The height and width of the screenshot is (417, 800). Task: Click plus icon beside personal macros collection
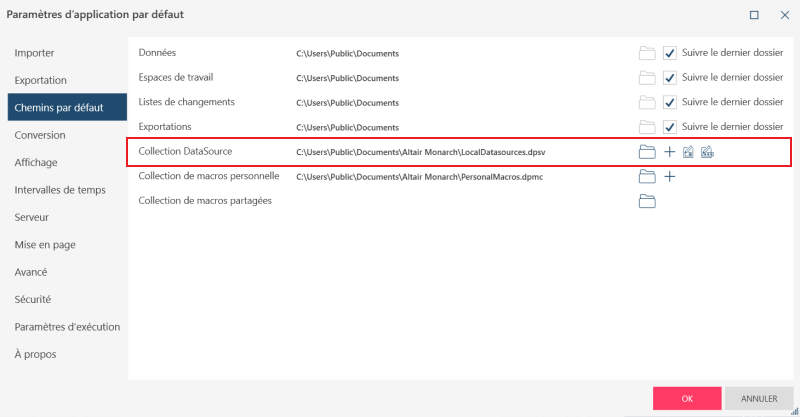(x=670, y=177)
